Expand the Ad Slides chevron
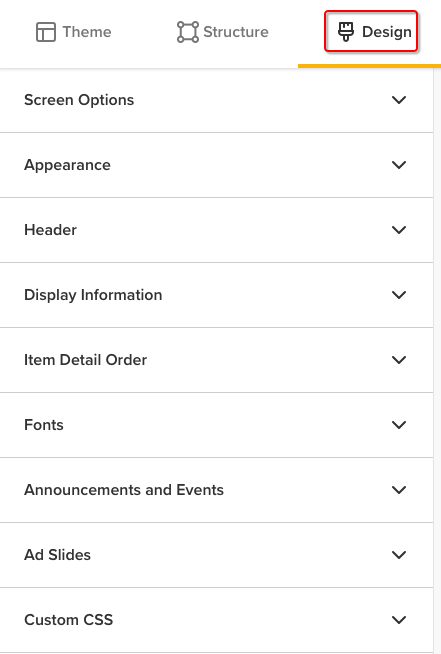 click(399, 555)
